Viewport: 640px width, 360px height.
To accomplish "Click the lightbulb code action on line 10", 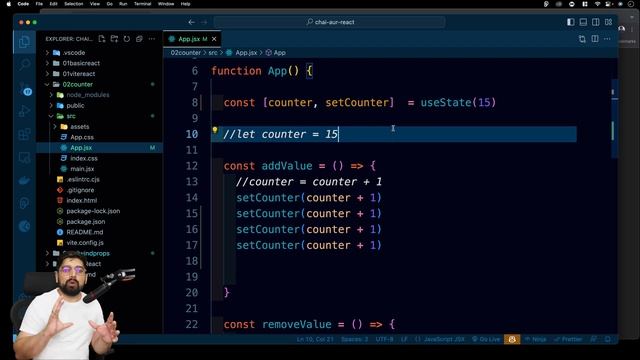I will coord(215,130).
